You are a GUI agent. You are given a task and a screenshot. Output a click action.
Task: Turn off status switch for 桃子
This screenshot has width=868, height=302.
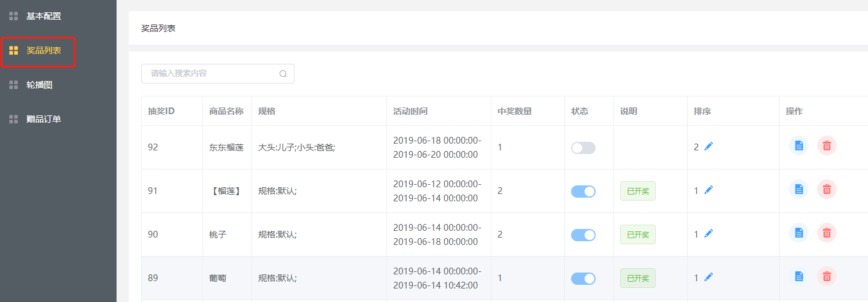(x=583, y=235)
